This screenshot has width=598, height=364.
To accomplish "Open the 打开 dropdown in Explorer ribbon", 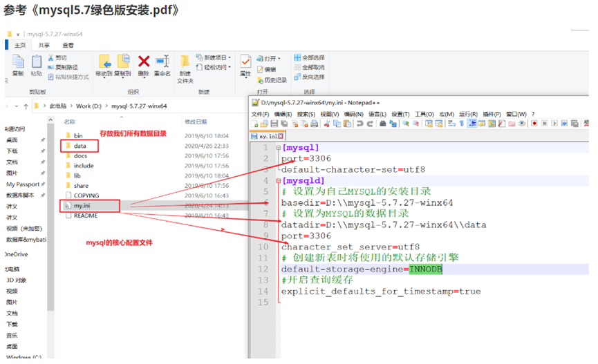I will [x=268, y=58].
